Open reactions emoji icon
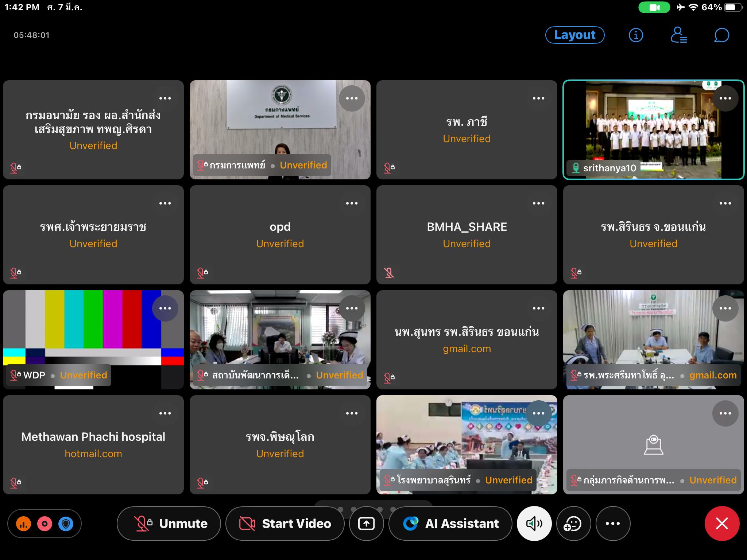Viewport: 747px width, 560px height. 573,524
